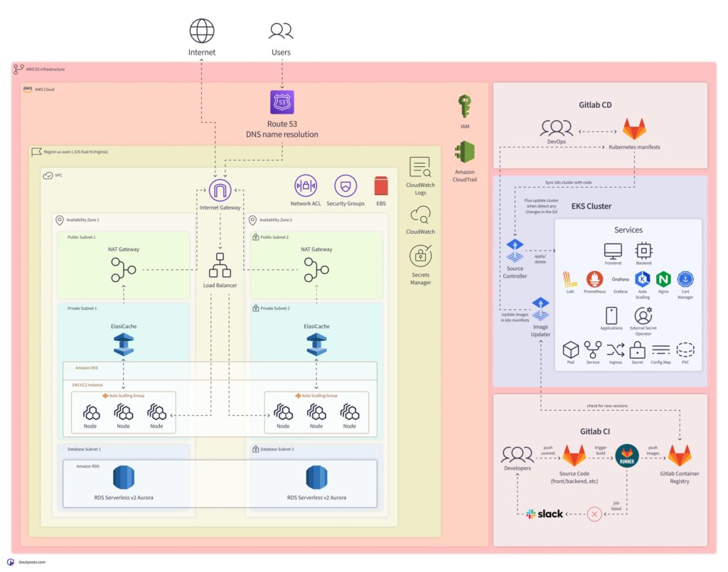Click the Ingress shuffle-arrows icon

[616, 350]
